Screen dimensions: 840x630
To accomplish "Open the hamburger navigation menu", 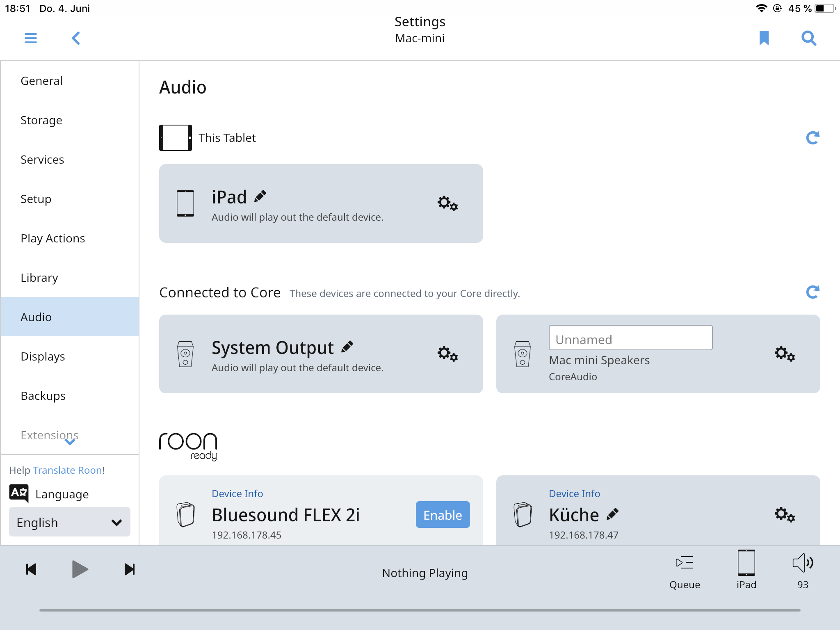I will pyautogui.click(x=31, y=38).
